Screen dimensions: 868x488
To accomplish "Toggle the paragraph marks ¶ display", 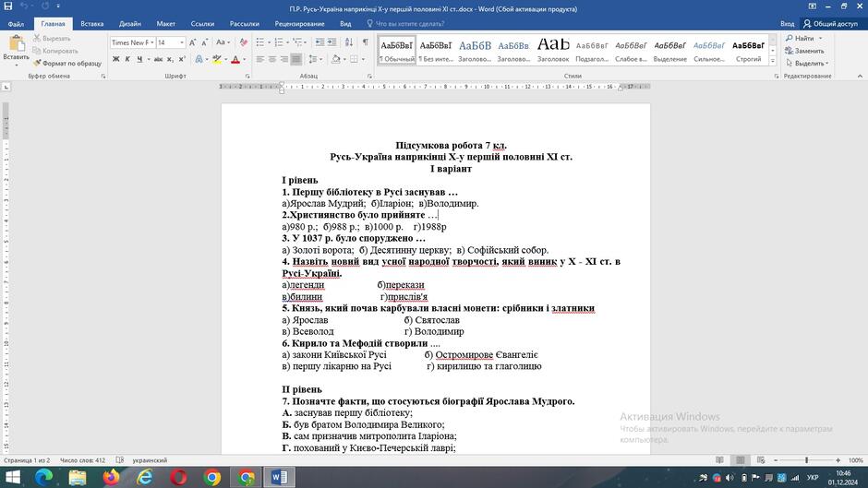I will click(366, 42).
